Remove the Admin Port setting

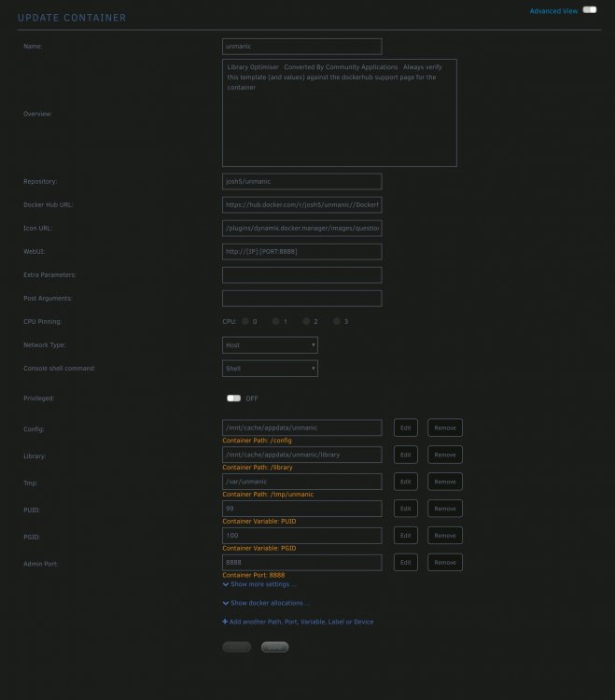pyautogui.click(x=445, y=563)
